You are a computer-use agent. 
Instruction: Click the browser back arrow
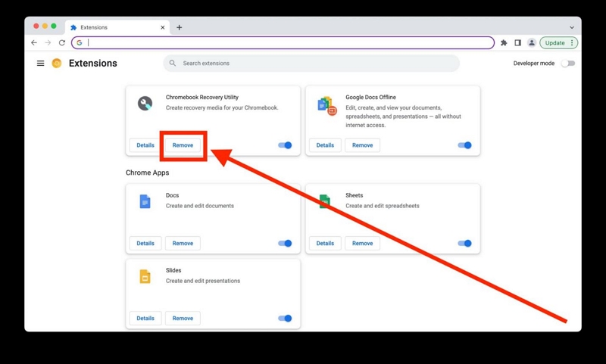pos(34,43)
